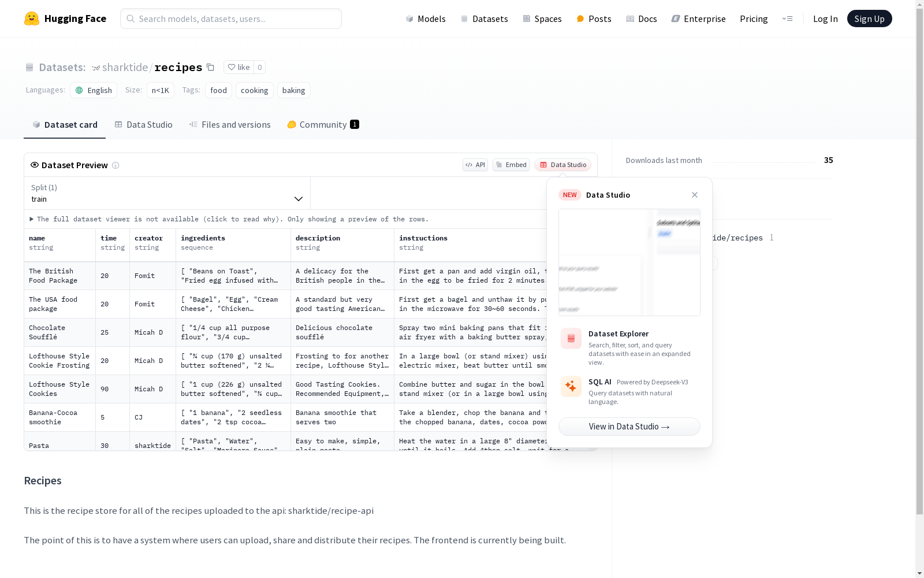Click the API button in Dataset Preview
The image size is (924, 578).
[x=475, y=165]
